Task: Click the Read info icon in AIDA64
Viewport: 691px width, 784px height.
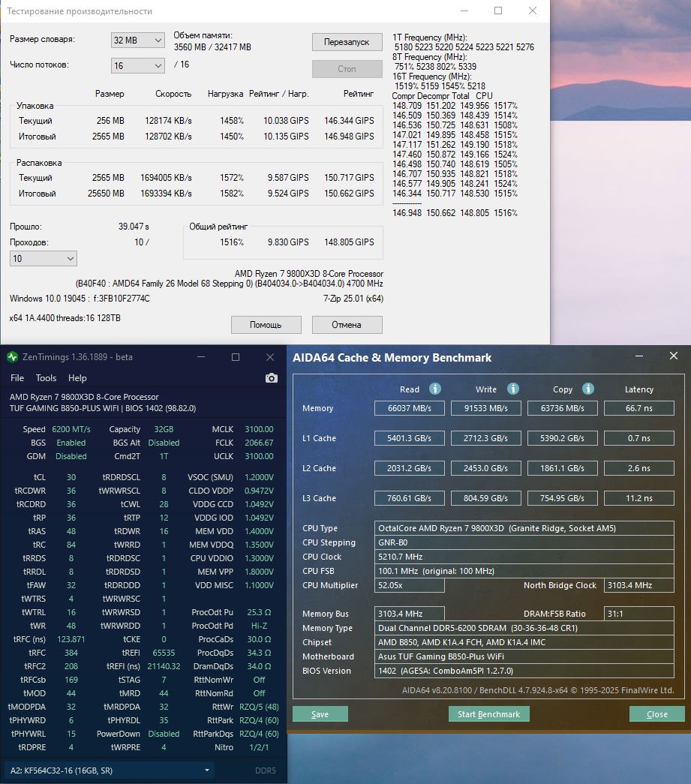Action: 435,389
